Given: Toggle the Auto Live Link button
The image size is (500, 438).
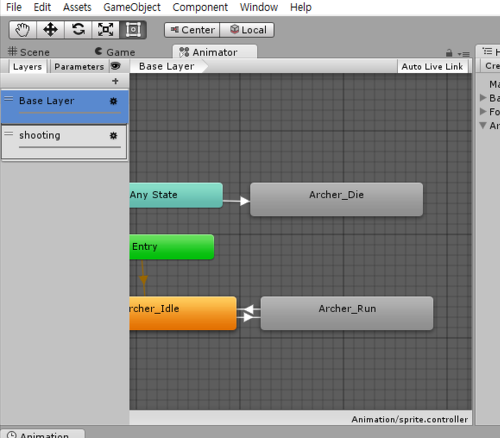Looking at the screenshot, I should click(432, 67).
